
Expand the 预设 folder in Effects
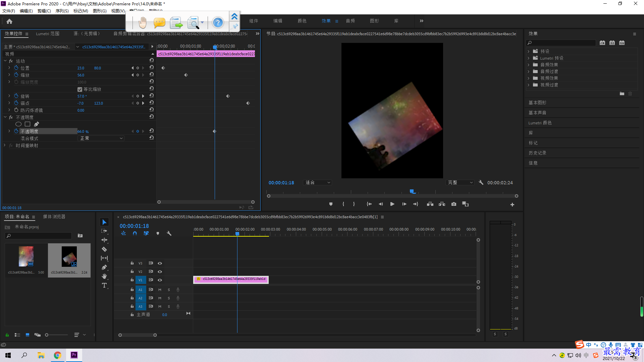coord(529,51)
